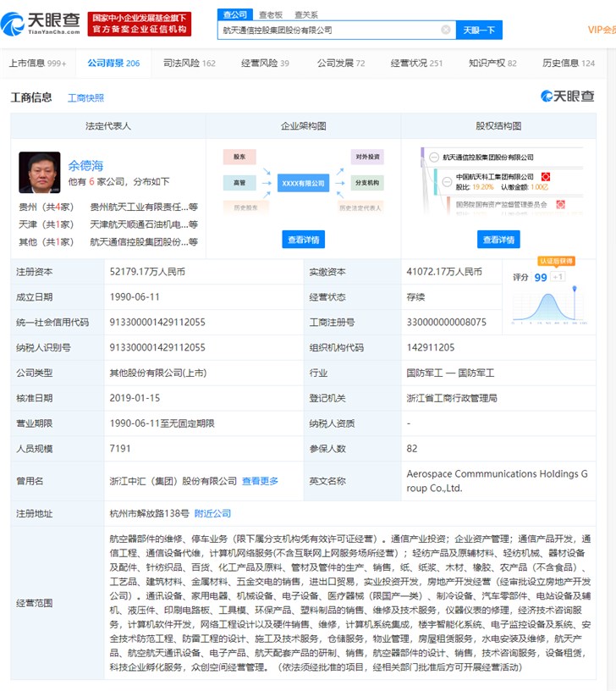The image size is (616, 691).
Task: Click the 认证后获得 badge
Action: coord(557,261)
